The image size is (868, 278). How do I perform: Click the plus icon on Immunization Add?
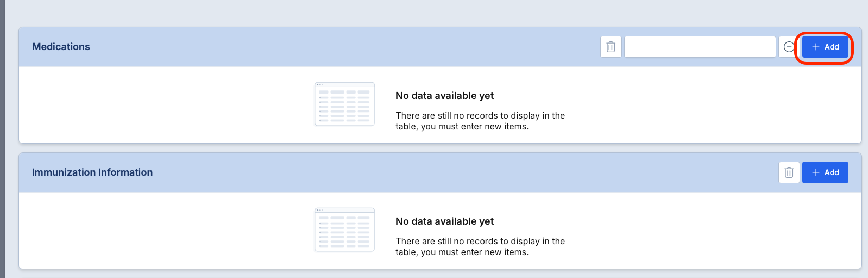[815, 172]
